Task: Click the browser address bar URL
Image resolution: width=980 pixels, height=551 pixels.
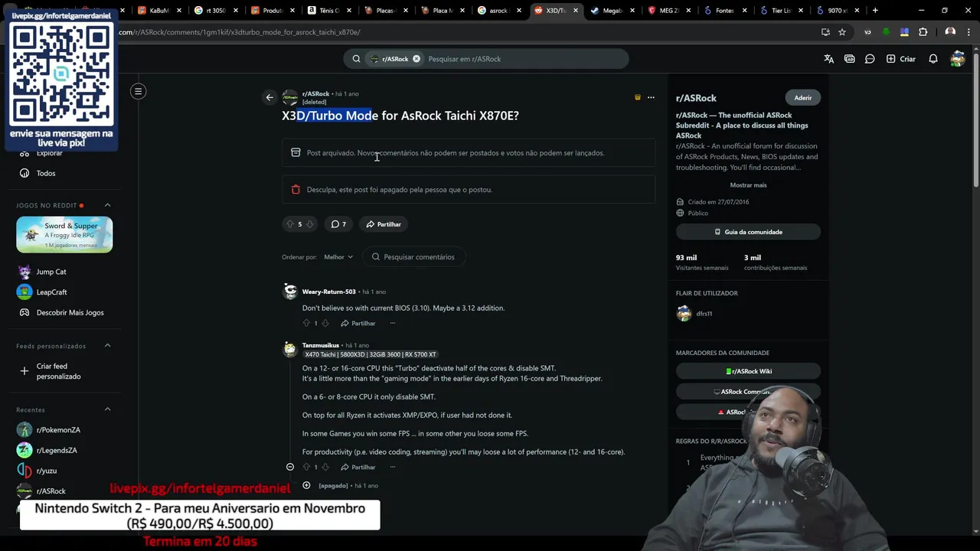Action: (239, 32)
